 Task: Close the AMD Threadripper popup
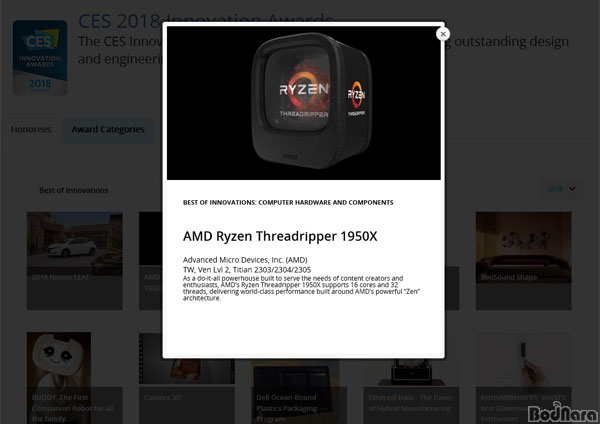tap(443, 34)
